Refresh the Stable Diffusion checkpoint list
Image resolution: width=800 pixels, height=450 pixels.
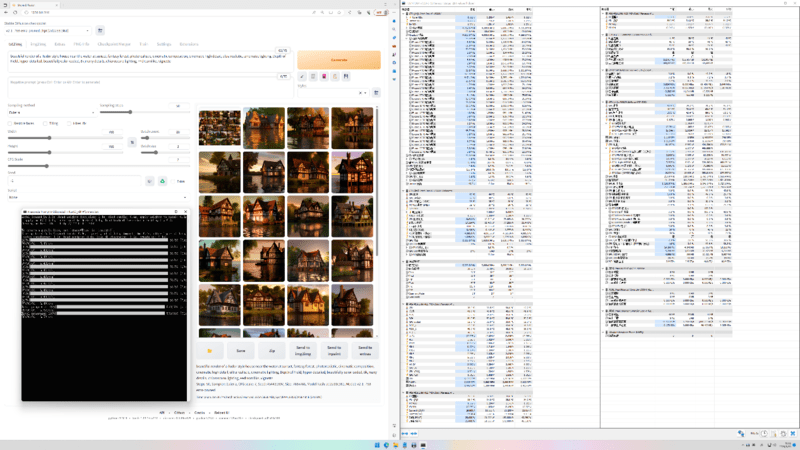click(100, 31)
